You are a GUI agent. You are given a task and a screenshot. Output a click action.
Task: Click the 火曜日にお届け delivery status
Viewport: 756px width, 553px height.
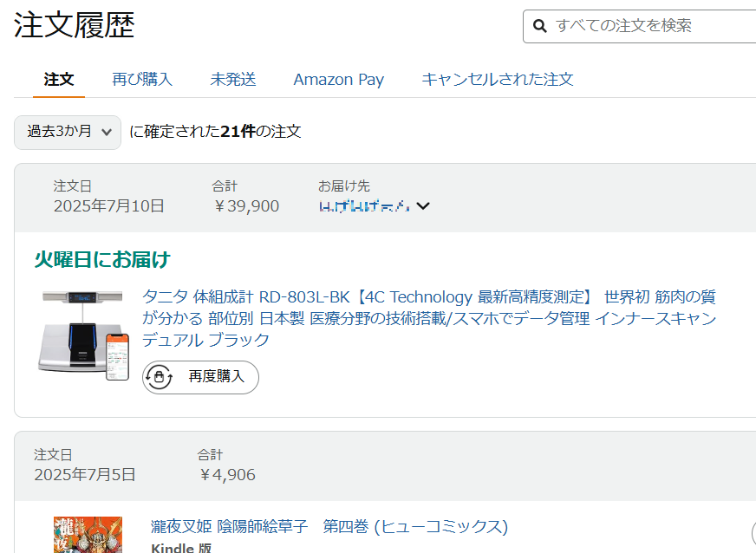point(102,260)
